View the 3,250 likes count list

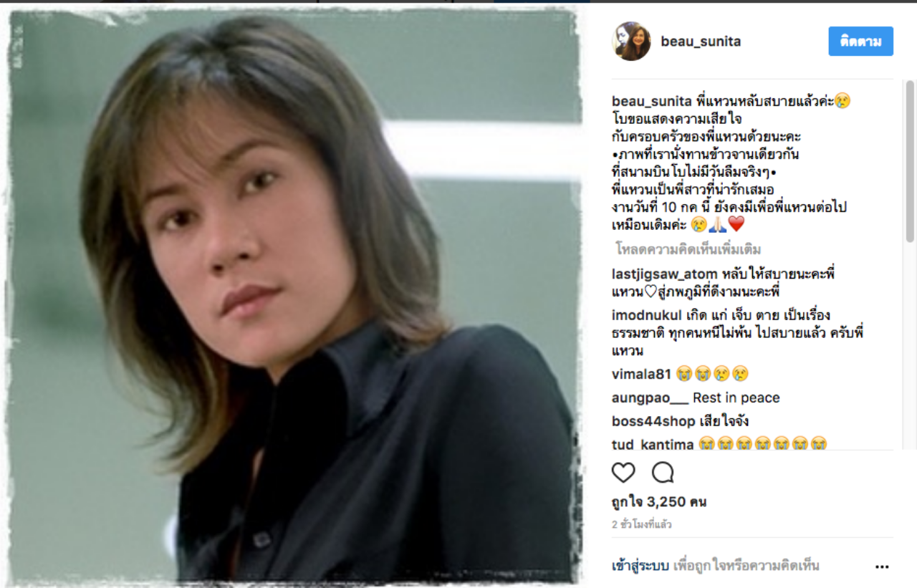(x=659, y=502)
